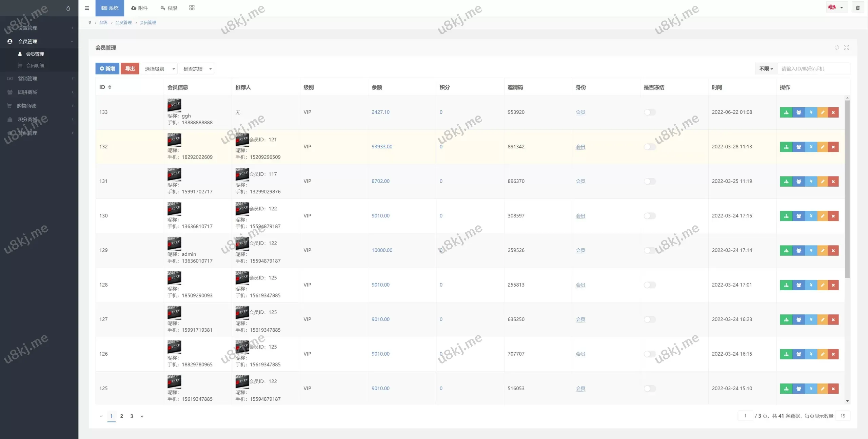Open the 不限 search scope dropdown
Image resolution: width=868 pixels, height=439 pixels.
(x=766, y=69)
